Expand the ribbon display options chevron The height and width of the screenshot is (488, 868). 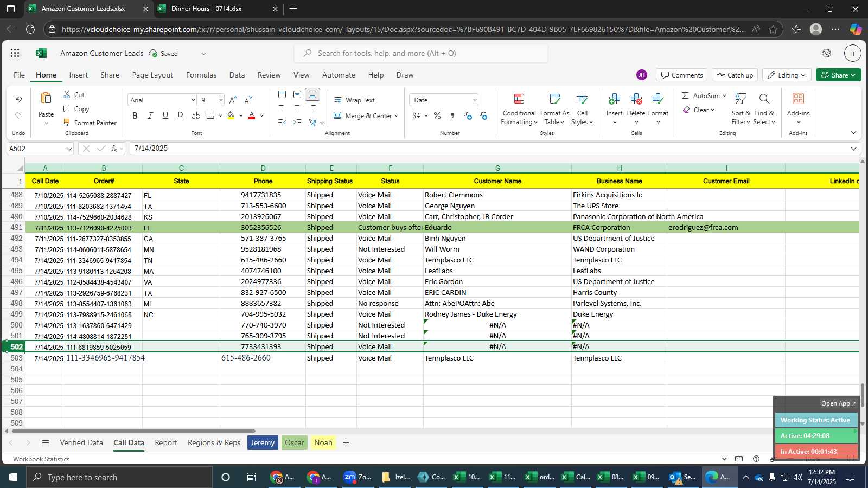[853, 132]
